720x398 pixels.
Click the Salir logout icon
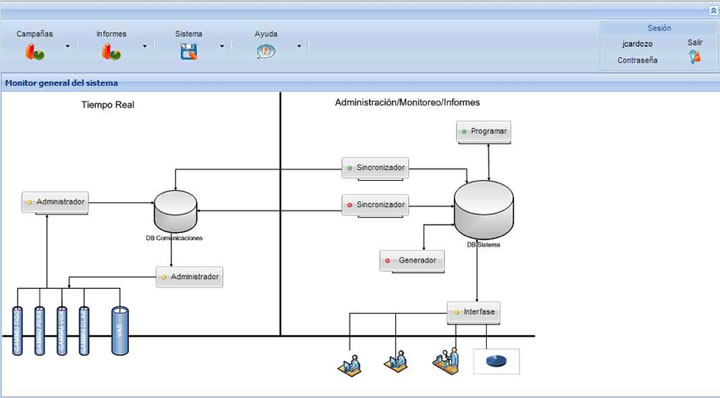[x=695, y=57]
